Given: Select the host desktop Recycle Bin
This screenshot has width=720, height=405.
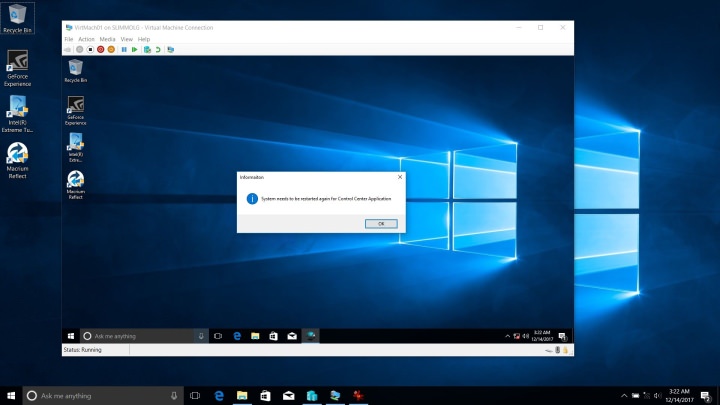Looking at the screenshot, I should 17,18.
